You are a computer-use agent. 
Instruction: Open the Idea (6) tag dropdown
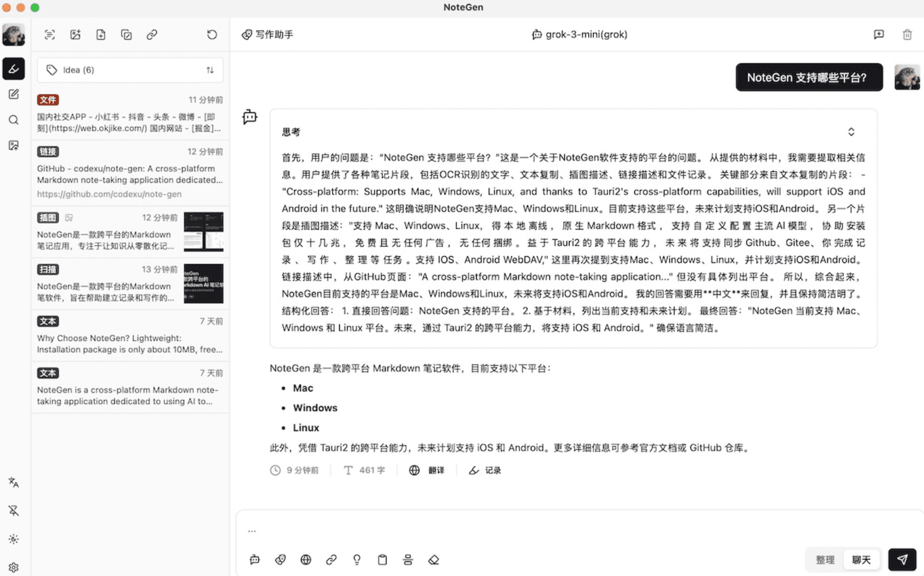(130, 70)
